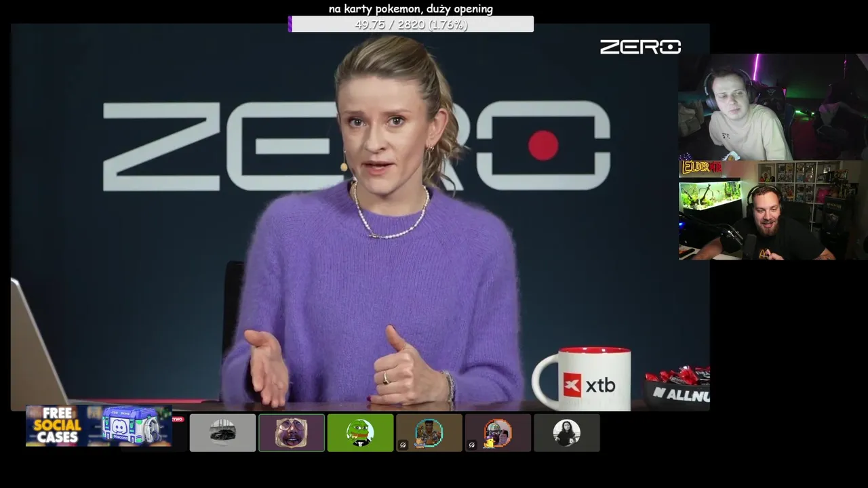Click the Free Social Cases banner
Screen dimensions: 868x488
[x=99, y=426]
